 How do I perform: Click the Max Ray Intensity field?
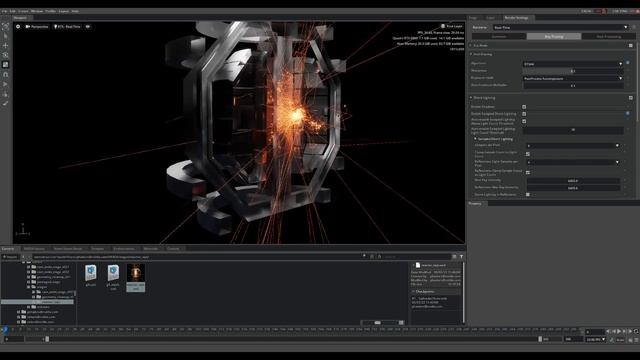pyautogui.click(x=573, y=181)
